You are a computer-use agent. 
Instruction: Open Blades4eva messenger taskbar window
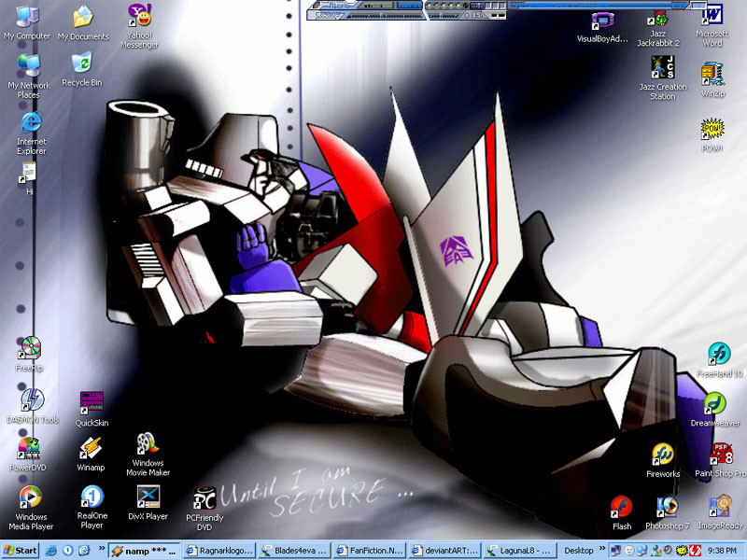coord(295,551)
